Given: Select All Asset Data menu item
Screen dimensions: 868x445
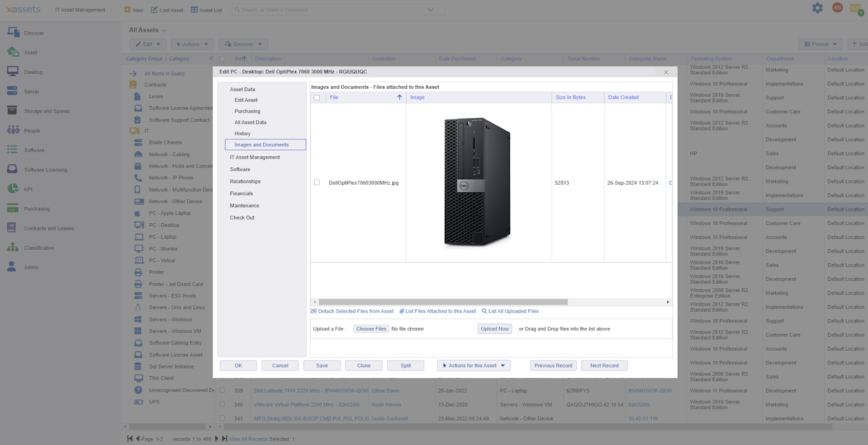Looking at the screenshot, I should tap(250, 122).
